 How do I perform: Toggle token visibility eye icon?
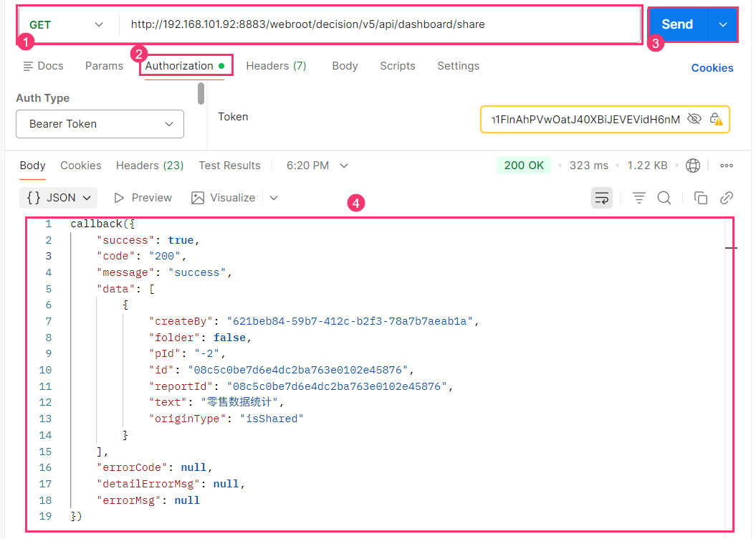coord(694,119)
